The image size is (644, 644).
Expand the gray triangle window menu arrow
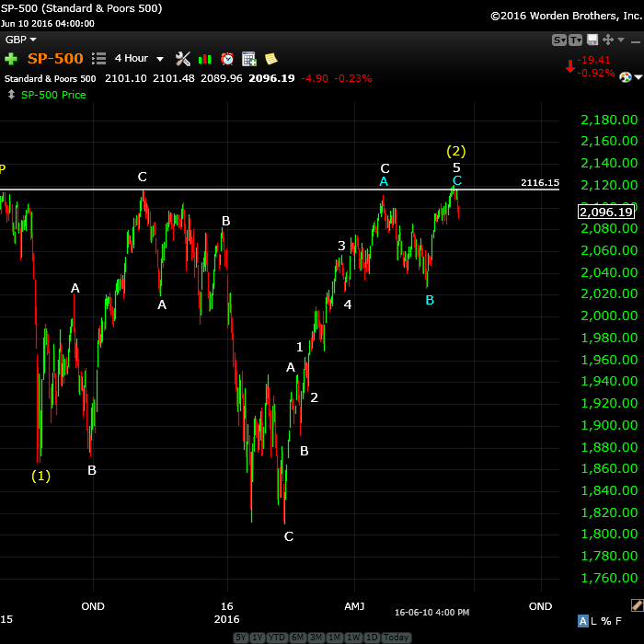point(621,40)
